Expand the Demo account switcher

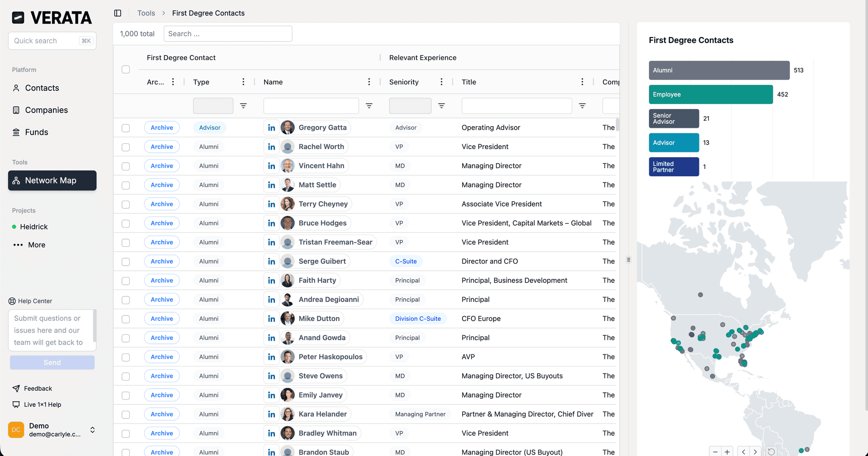[93, 430]
